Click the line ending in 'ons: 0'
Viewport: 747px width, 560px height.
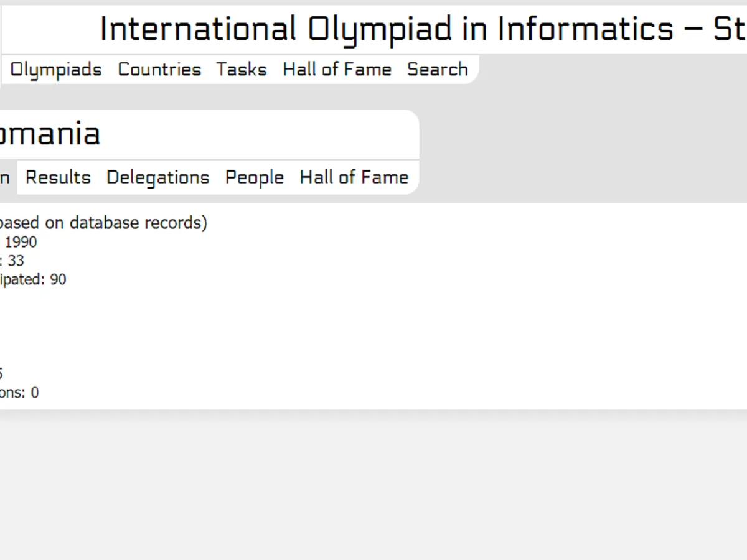pos(19,393)
